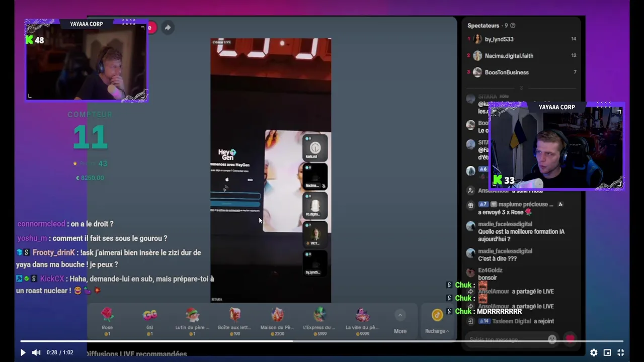Choose the La ville du père gift
Image resolution: width=644 pixels, height=362 pixels.
(x=362, y=321)
